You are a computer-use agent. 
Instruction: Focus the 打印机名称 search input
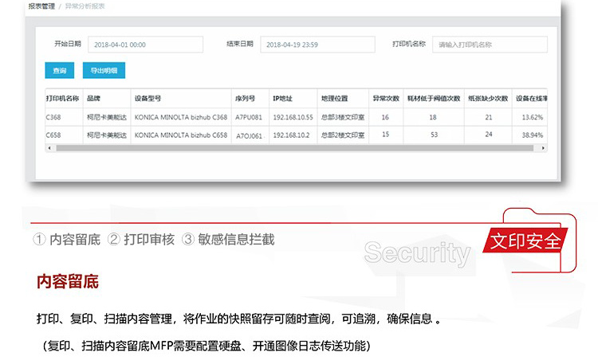point(490,45)
